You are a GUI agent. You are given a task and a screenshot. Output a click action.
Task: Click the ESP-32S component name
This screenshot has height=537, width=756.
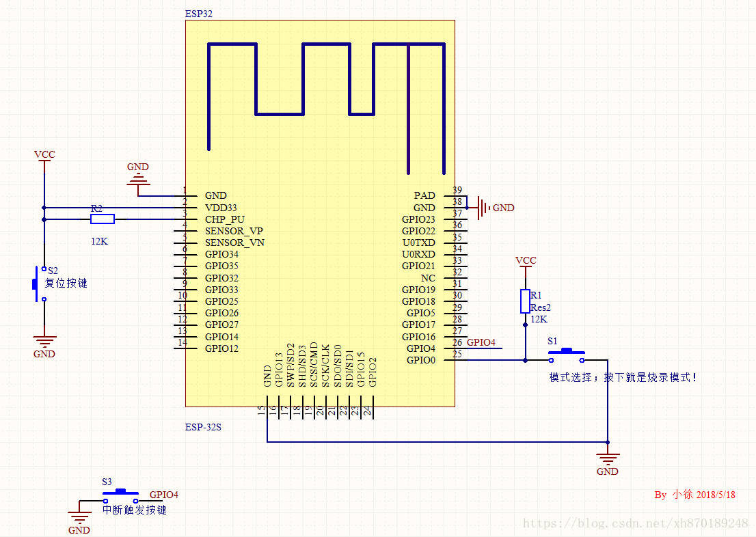tap(203, 427)
